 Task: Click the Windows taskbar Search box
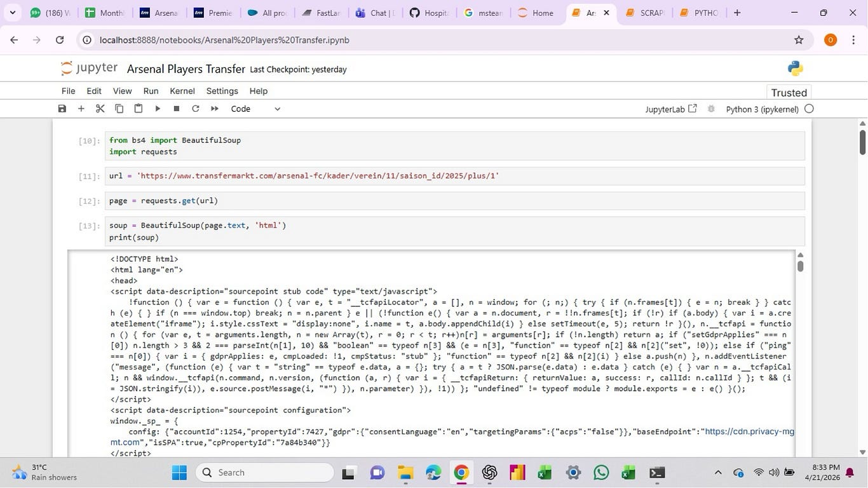(264, 473)
